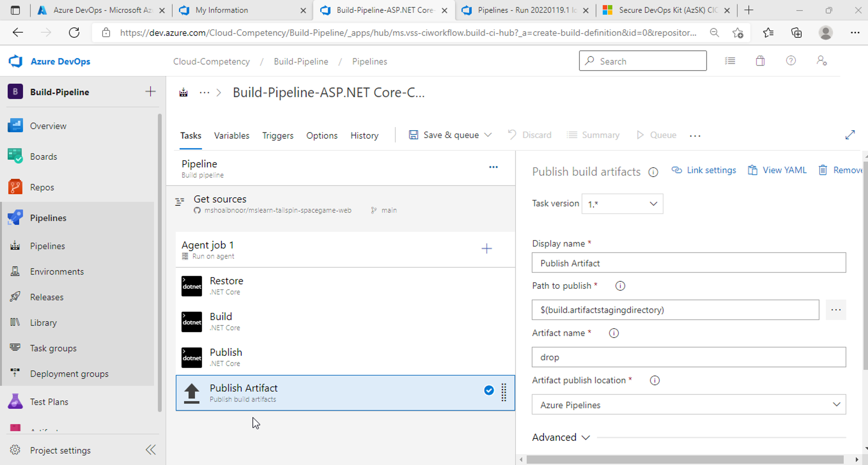
Task: Switch to Options tab
Action: [x=322, y=135]
